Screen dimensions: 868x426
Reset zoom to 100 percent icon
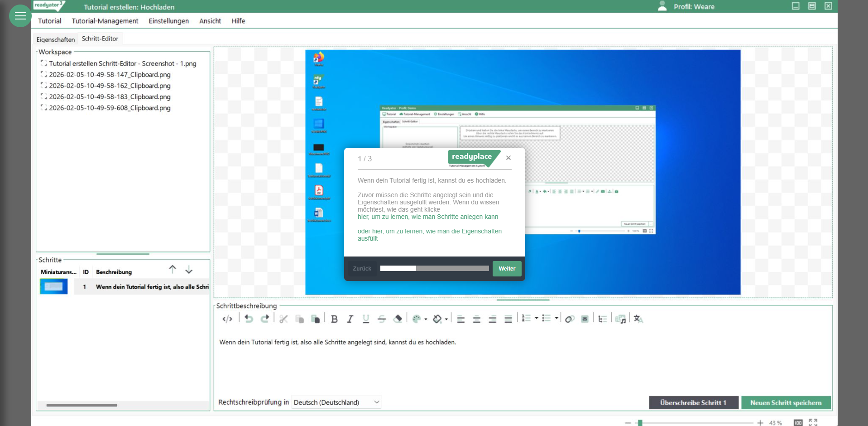coord(798,422)
